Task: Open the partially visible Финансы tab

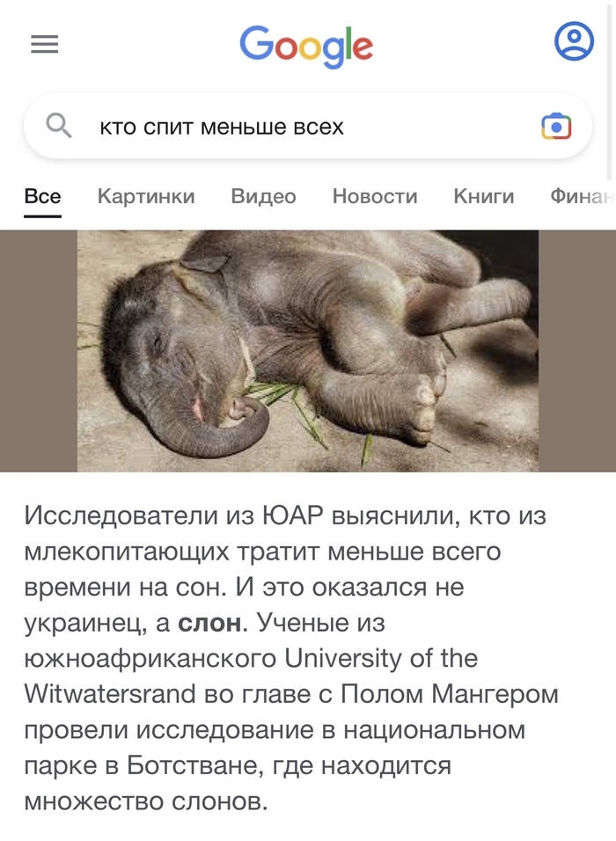Action: tap(583, 196)
